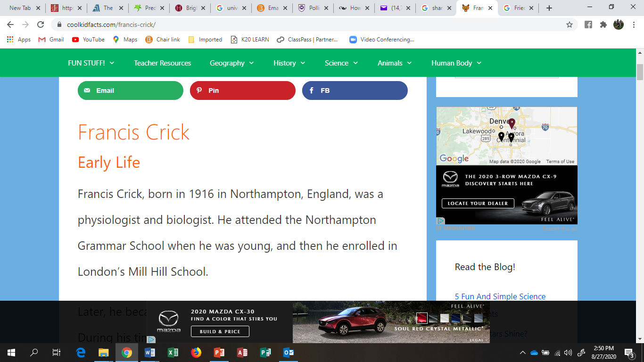The image size is (644, 362).
Task: Open the Teacher Resources page
Action: [x=162, y=63]
